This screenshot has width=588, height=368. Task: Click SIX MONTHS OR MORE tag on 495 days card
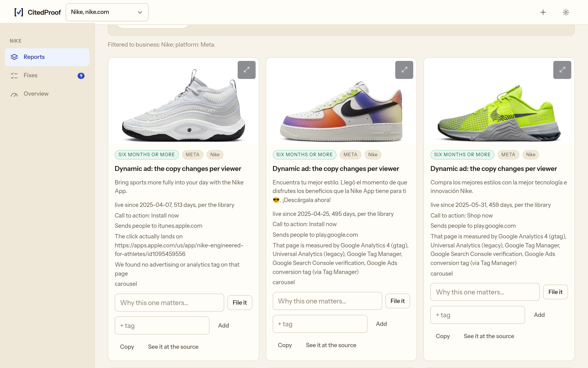pos(304,155)
